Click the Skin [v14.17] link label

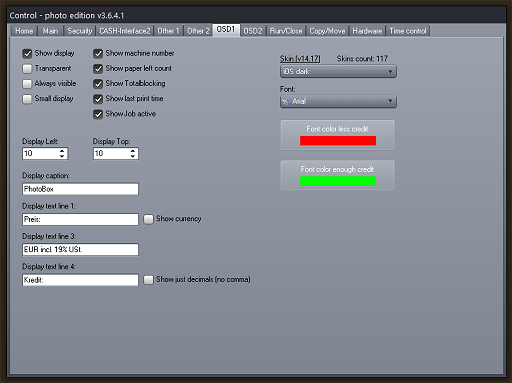coord(300,59)
